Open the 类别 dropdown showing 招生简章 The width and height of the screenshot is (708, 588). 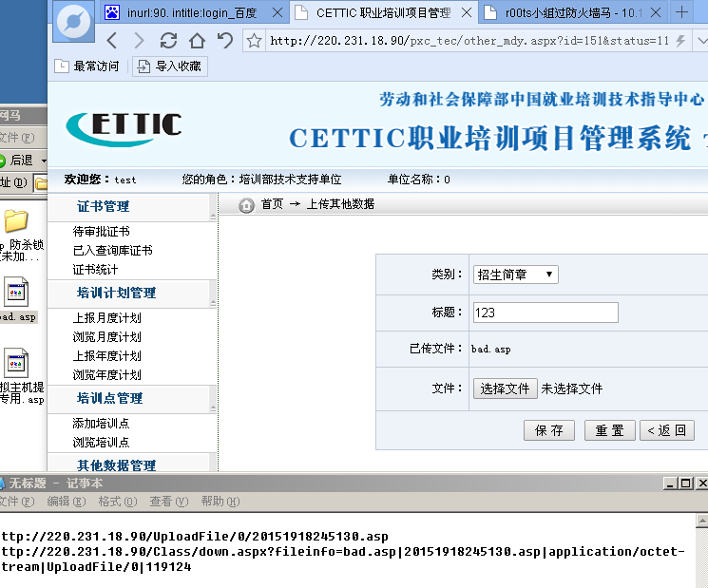tap(516, 275)
